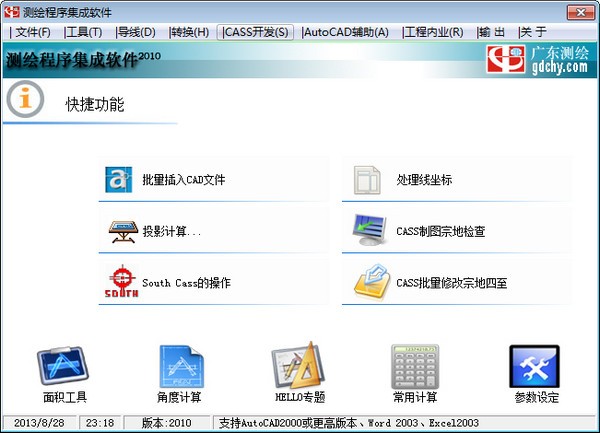Open the HELLO专题 ruler icon

click(x=298, y=365)
